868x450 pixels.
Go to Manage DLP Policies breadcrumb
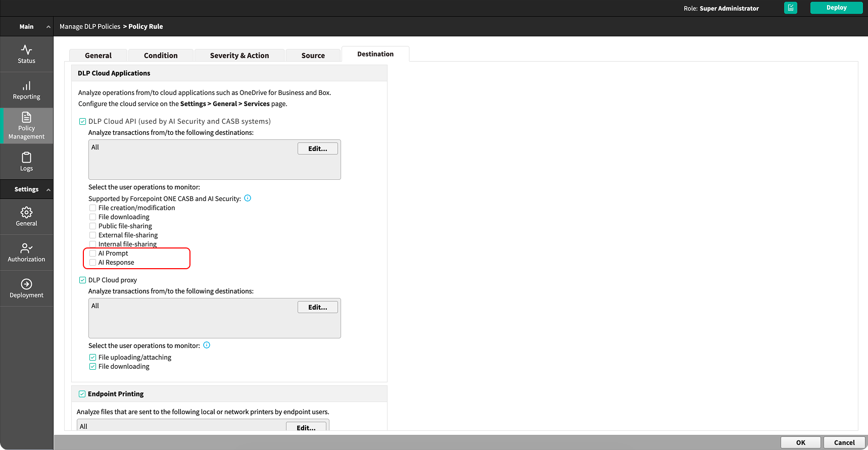[x=90, y=26]
